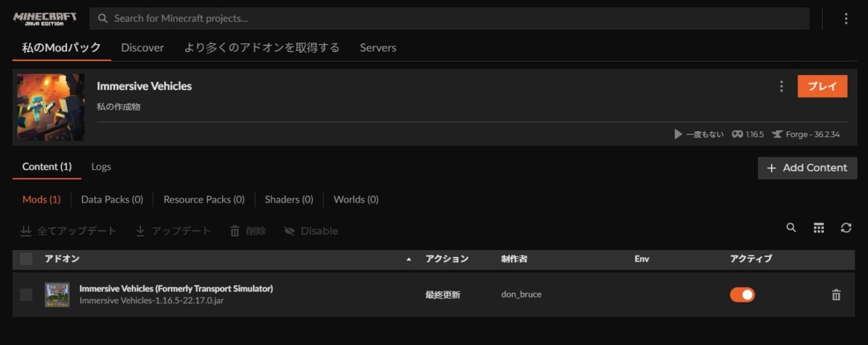
Task: Click the Immersive Vehicles modpack thumbnail
Action: [51, 107]
